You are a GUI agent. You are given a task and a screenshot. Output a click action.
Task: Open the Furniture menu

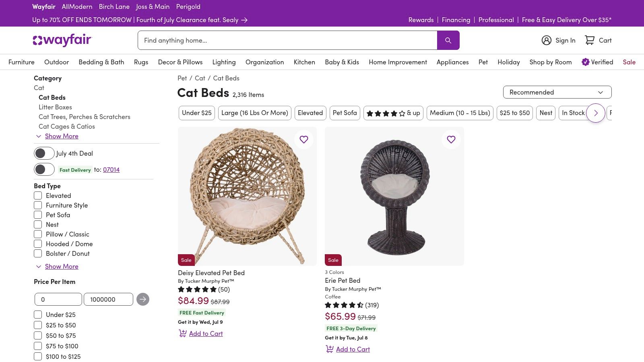point(21,62)
